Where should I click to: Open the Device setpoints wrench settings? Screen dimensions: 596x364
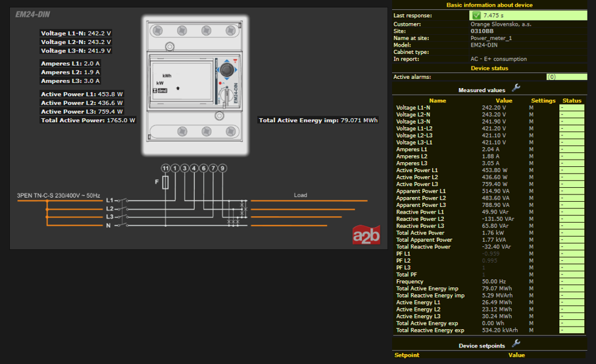pyautogui.click(x=516, y=343)
